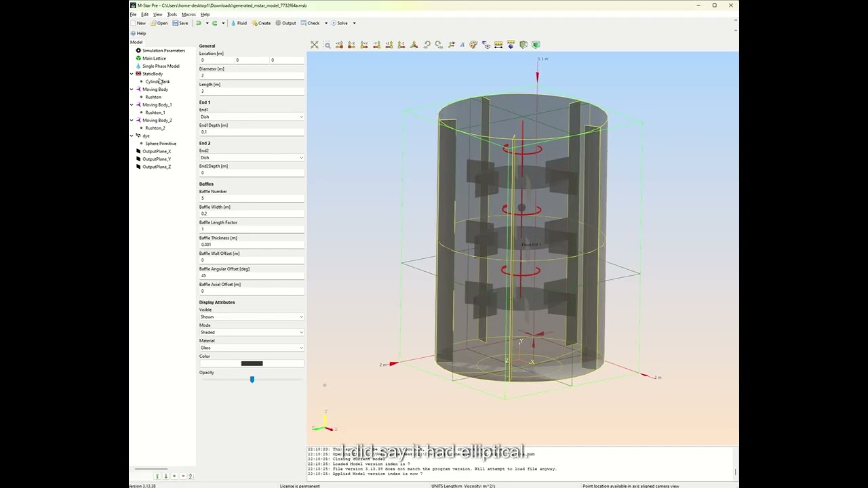The height and width of the screenshot is (488, 868).
Task: Rotate view minus 90 degrees
Action: point(427,45)
